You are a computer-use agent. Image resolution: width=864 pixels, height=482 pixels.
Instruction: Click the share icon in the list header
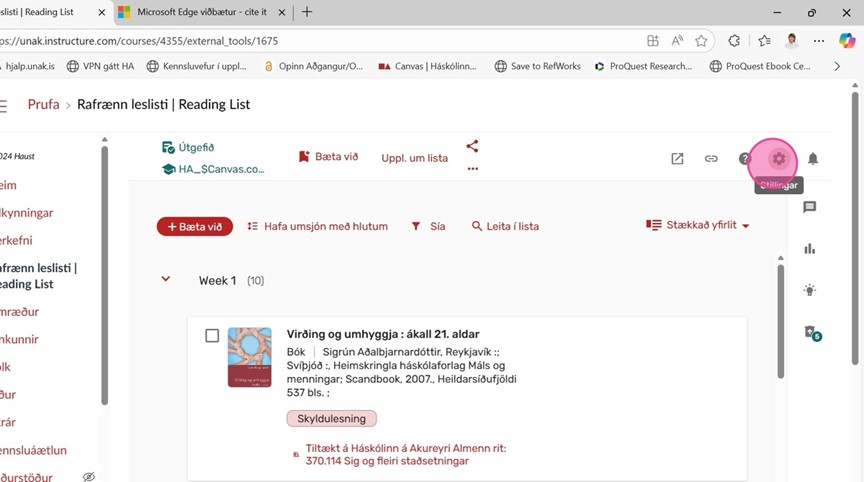point(472,146)
